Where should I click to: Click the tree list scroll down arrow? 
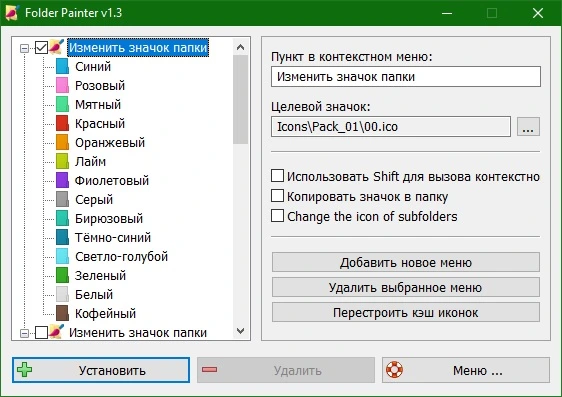coord(240,331)
